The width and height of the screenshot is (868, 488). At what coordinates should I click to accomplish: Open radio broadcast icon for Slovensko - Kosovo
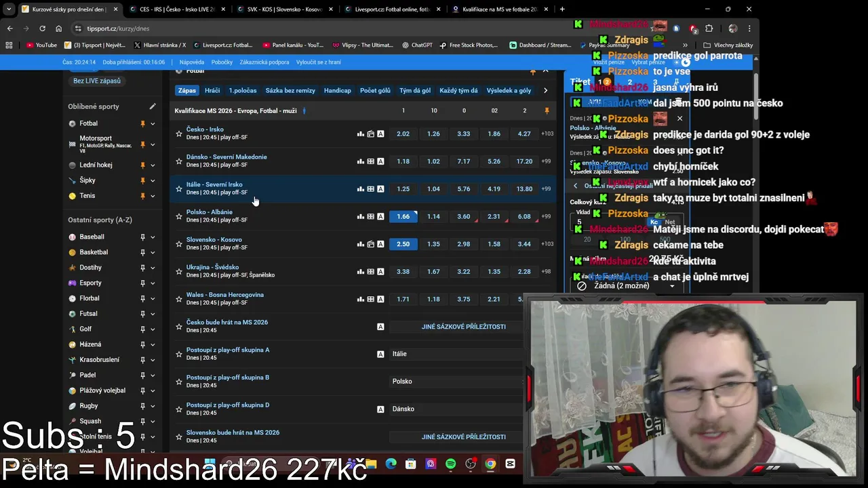point(371,244)
